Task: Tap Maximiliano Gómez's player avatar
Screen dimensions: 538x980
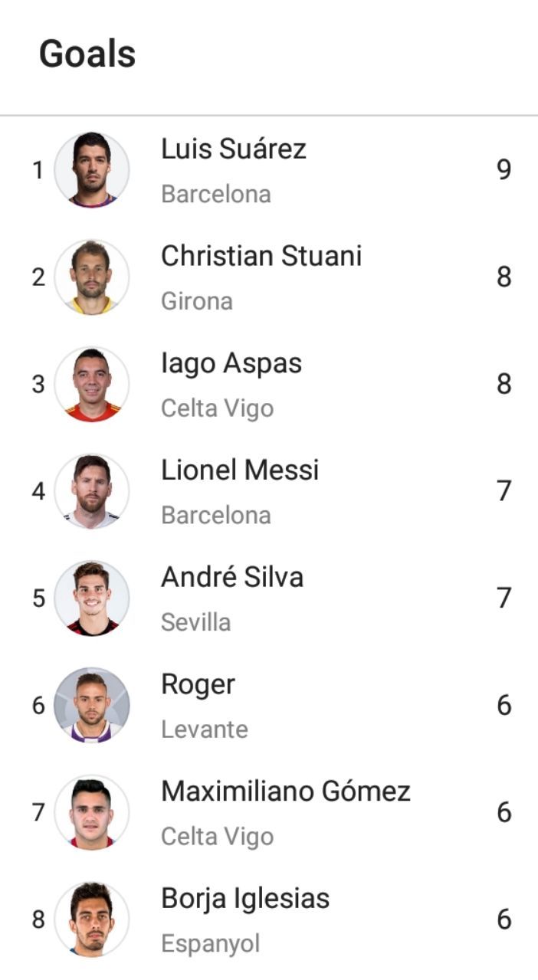Action: pos(92,812)
